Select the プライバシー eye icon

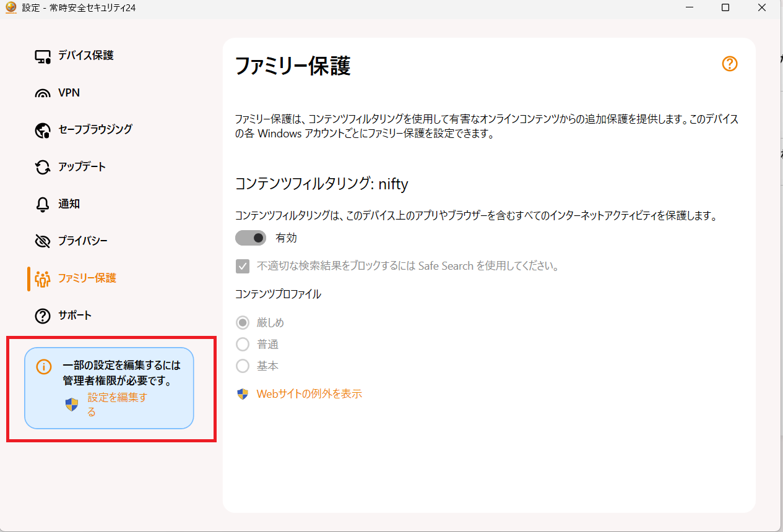click(x=42, y=241)
